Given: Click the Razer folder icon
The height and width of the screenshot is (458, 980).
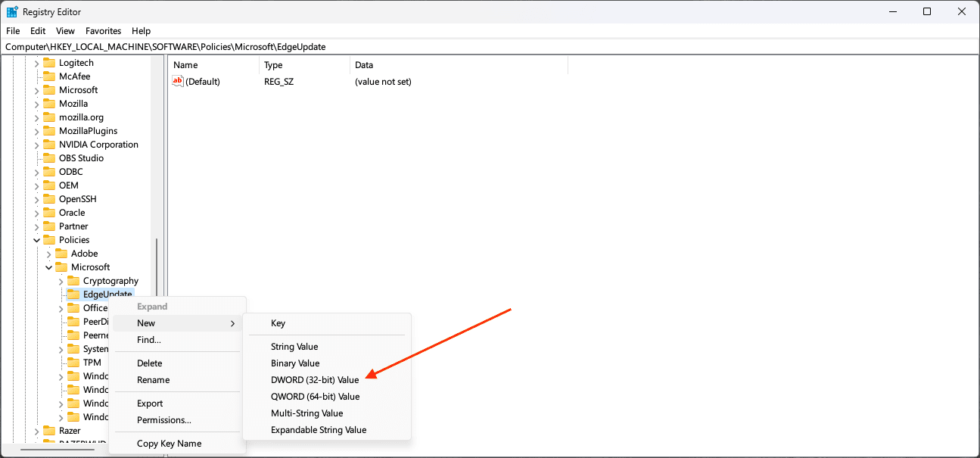Looking at the screenshot, I should 49,431.
